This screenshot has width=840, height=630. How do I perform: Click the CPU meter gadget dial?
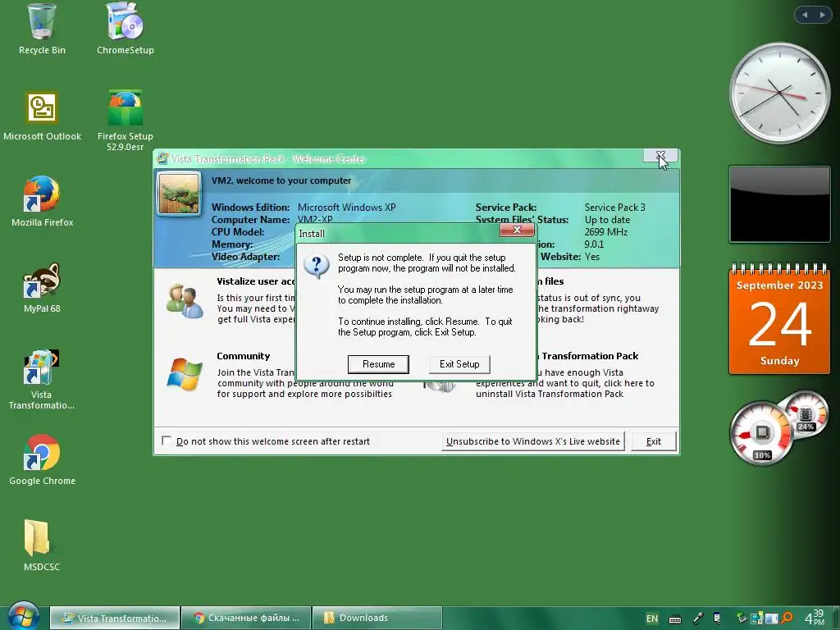[761, 433]
